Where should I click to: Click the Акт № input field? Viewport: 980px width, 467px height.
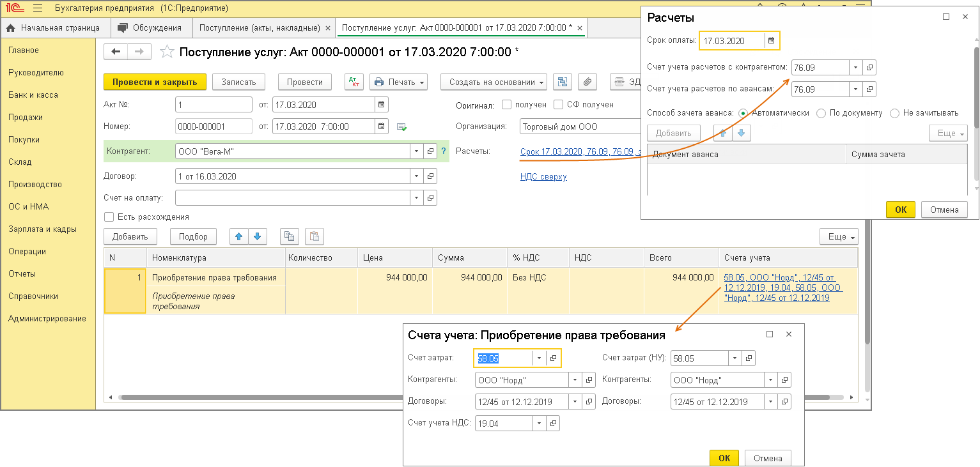pos(214,105)
